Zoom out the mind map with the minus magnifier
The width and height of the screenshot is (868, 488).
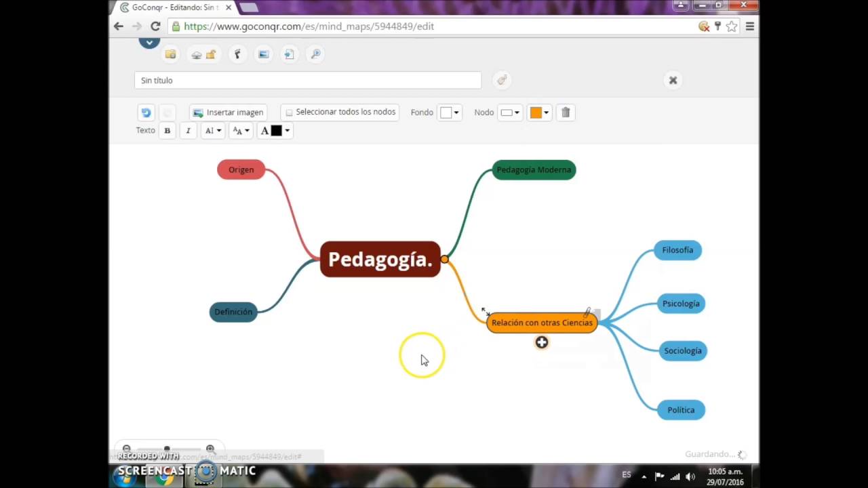click(x=126, y=449)
